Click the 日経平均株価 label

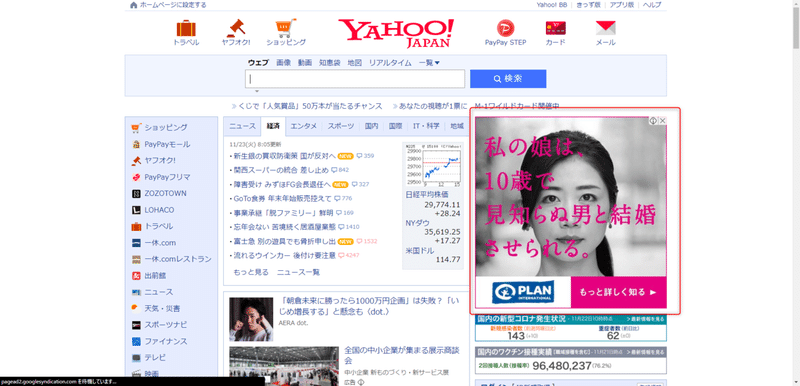(427, 195)
